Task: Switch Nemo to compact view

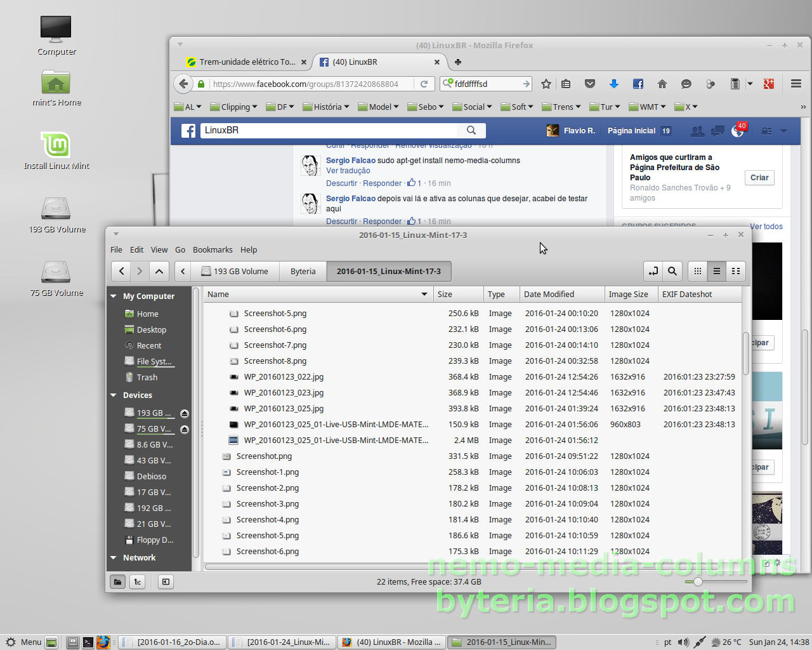Action: pos(736,271)
